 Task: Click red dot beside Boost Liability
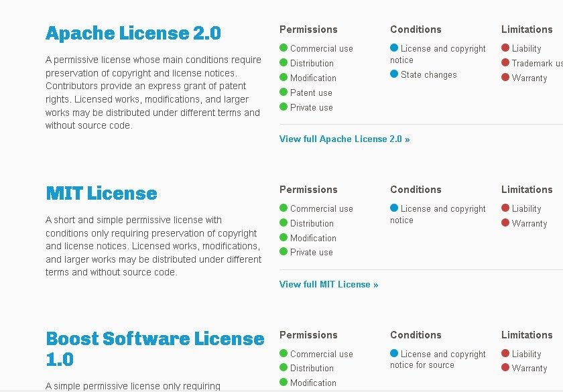(x=505, y=353)
